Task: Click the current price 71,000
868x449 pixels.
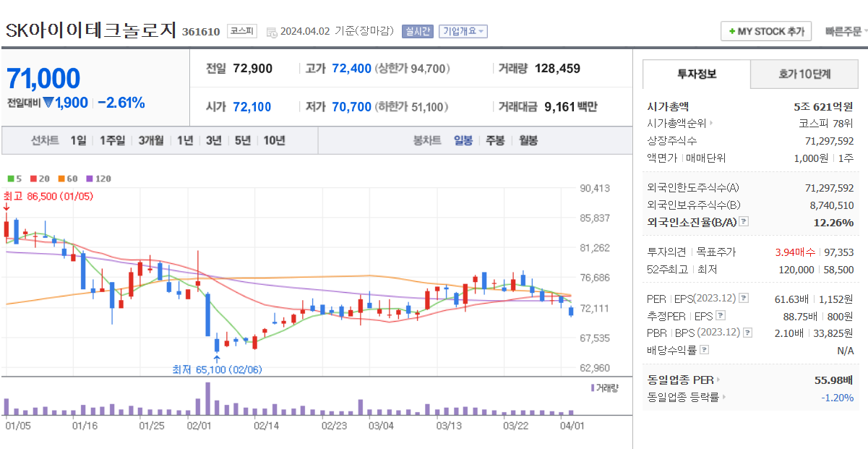Action: (x=43, y=78)
